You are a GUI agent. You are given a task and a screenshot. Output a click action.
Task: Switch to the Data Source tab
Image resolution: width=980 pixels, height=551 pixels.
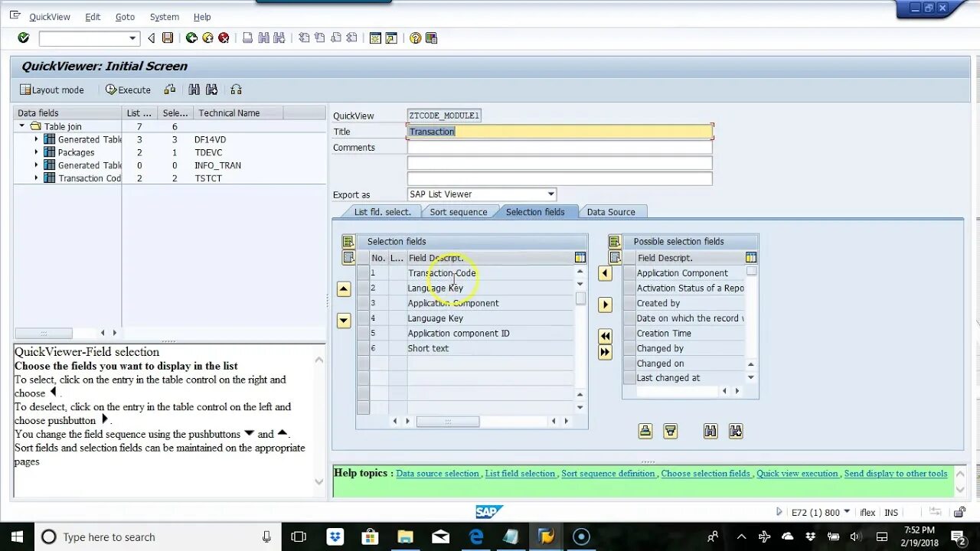[610, 212]
